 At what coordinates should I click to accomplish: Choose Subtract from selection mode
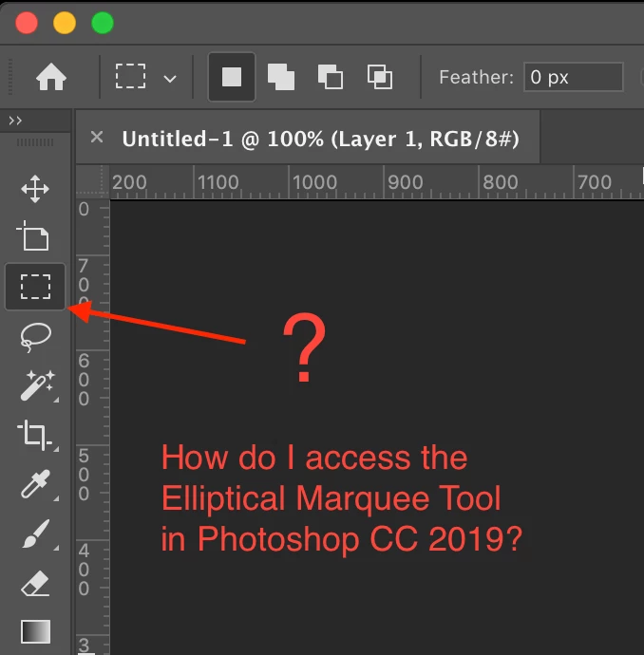point(331,77)
